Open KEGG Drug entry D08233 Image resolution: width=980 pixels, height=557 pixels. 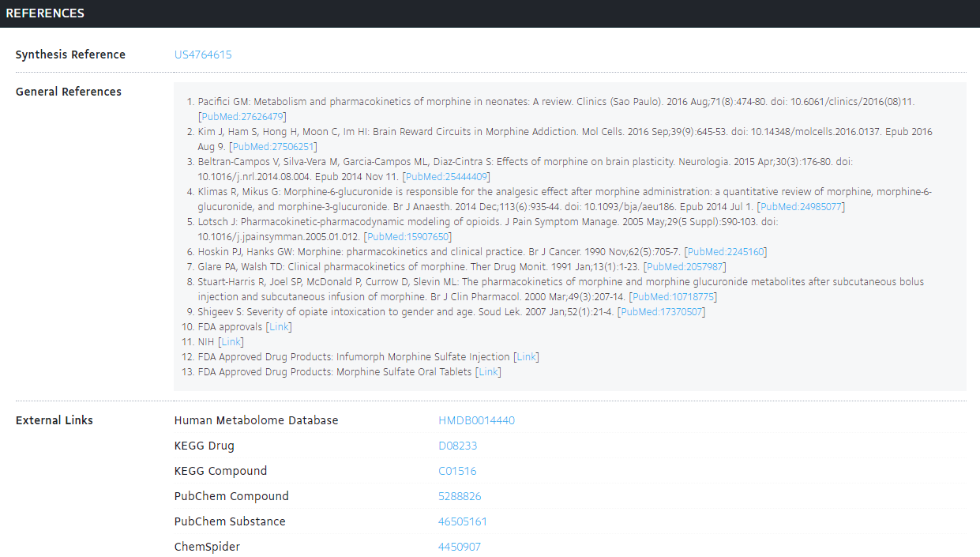[458, 446]
